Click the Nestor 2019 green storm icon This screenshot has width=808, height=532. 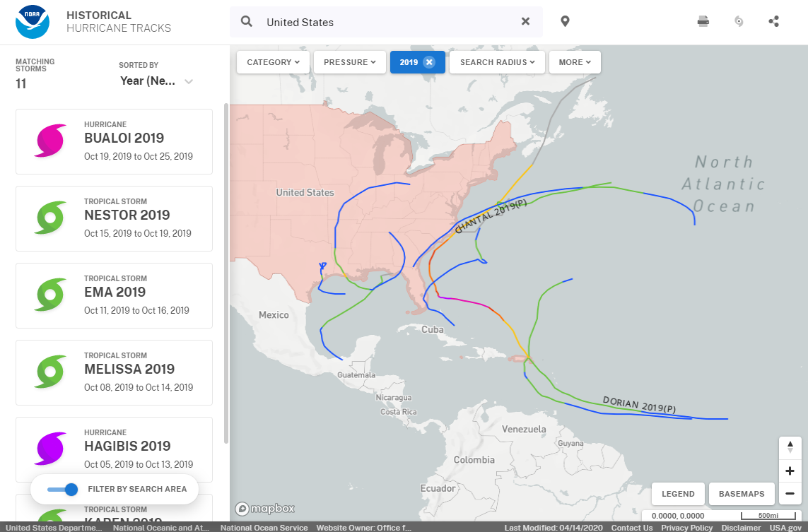click(x=50, y=218)
